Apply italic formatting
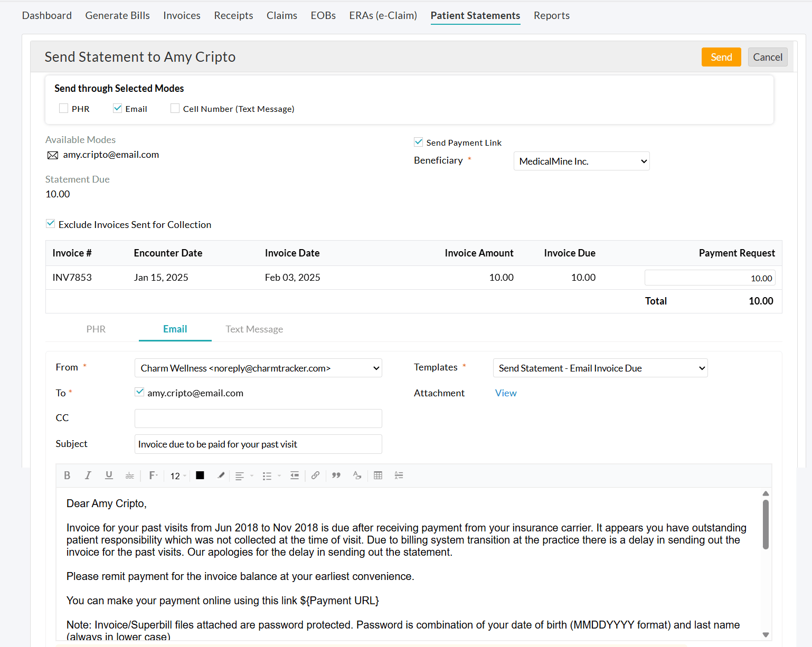This screenshot has width=812, height=647. coord(88,475)
